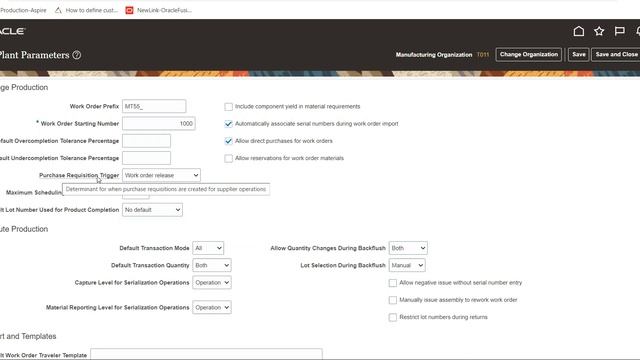Open Material Reporting Level for Serialization dropdown
Viewport: 640px width, 360px height.
pyautogui.click(x=212, y=307)
